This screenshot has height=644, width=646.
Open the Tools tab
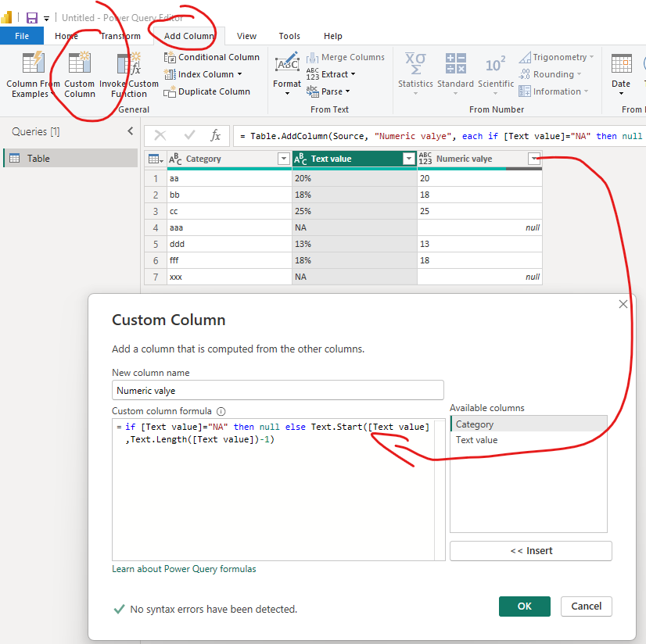coord(289,36)
